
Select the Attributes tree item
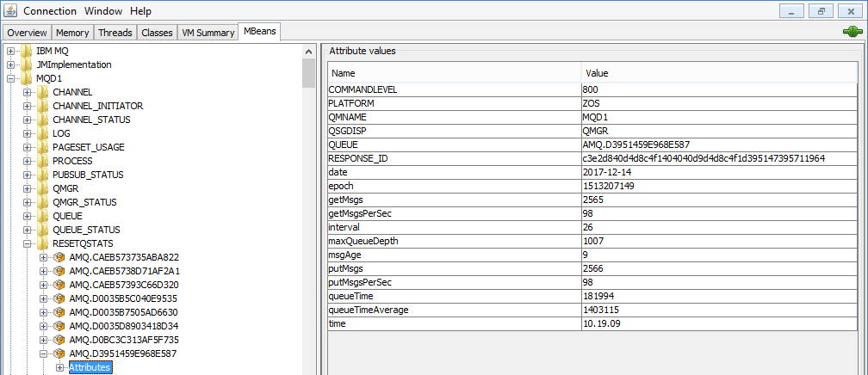90,367
